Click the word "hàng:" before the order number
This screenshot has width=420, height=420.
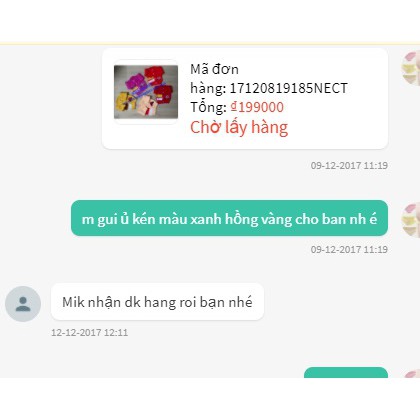(208, 88)
